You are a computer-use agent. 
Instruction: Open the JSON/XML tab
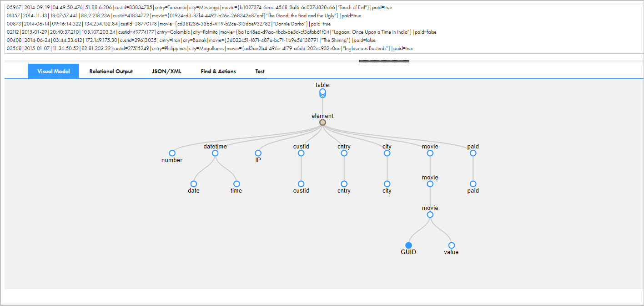(166, 71)
